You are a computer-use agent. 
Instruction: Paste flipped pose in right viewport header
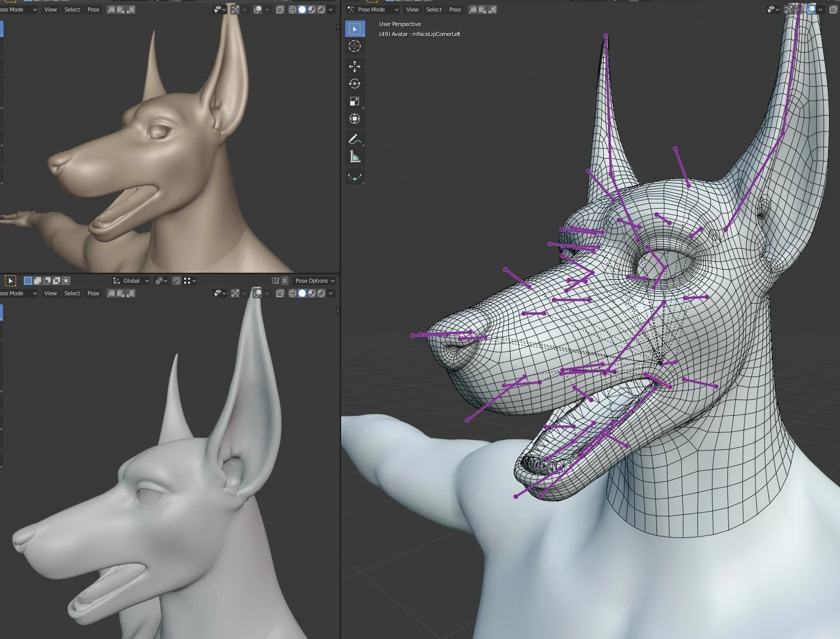pos(492,10)
